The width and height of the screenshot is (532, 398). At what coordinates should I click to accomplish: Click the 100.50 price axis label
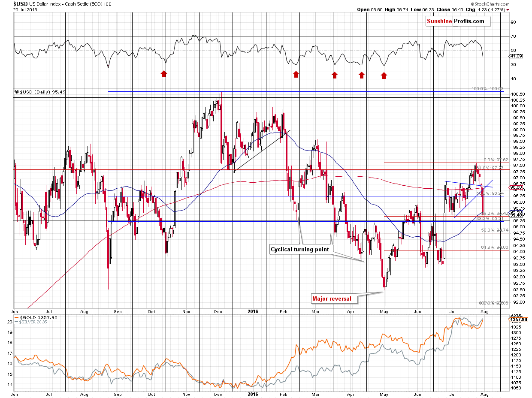tap(517, 94)
